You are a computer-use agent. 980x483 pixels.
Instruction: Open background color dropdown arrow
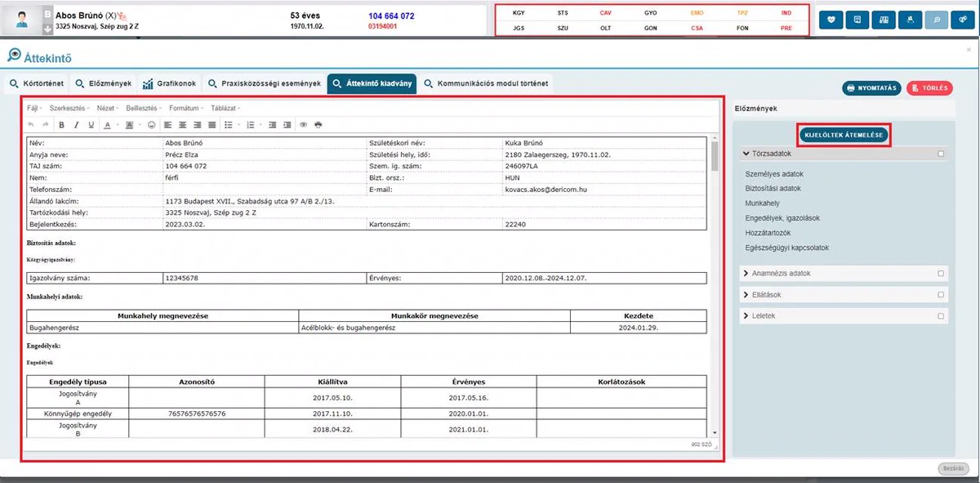[x=138, y=125]
